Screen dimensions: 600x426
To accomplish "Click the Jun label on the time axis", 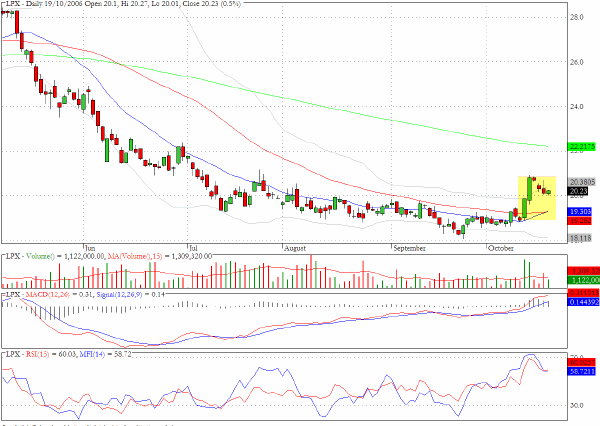I will pos(90,248).
